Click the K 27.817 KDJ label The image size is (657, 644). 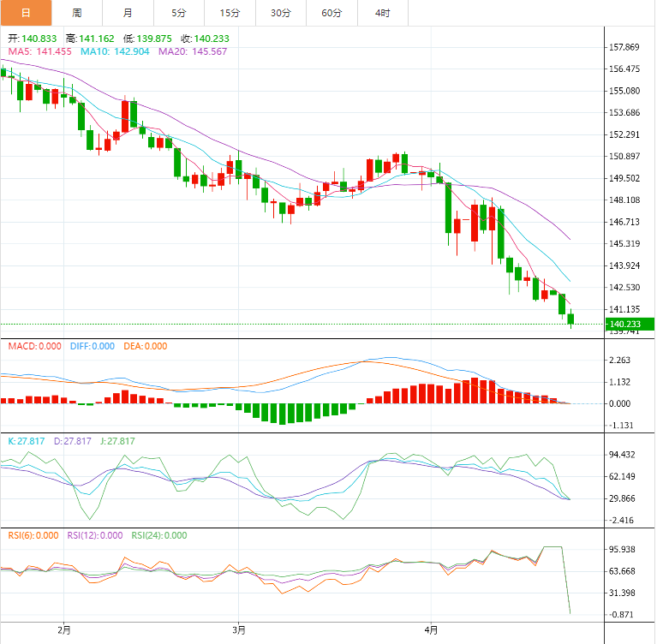click(x=27, y=441)
